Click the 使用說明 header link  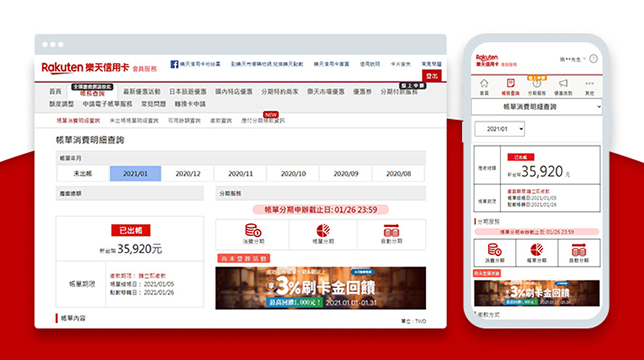click(x=370, y=64)
